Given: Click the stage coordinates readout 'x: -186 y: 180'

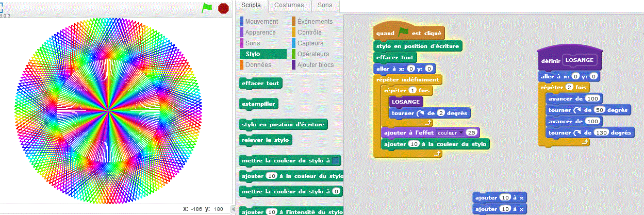Looking at the screenshot, I should point(202,209).
